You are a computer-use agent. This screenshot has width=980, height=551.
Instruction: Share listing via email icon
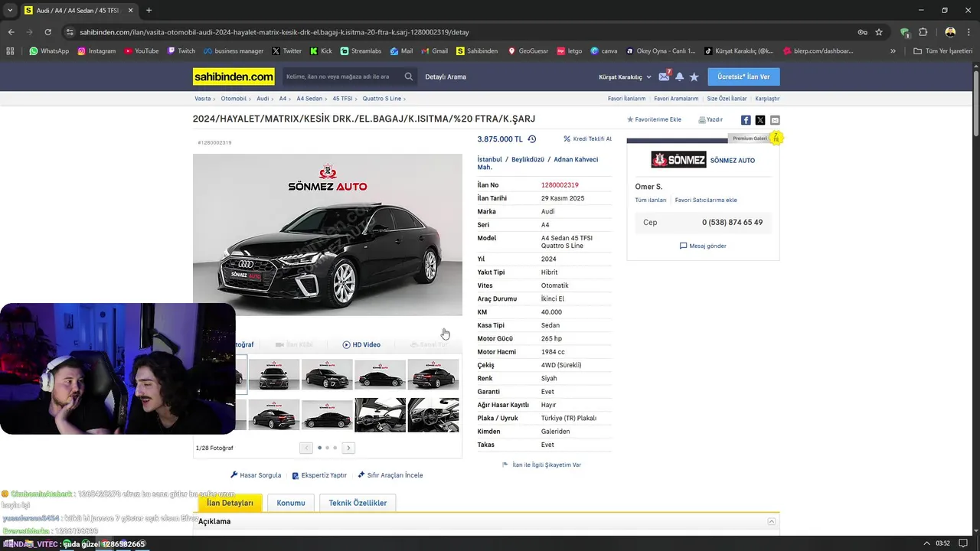click(775, 120)
